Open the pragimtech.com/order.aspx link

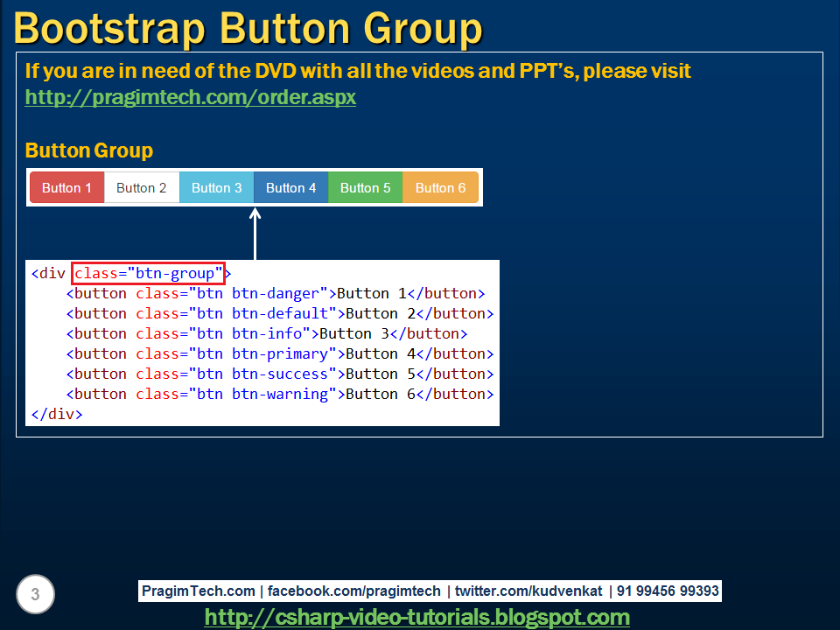190,97
